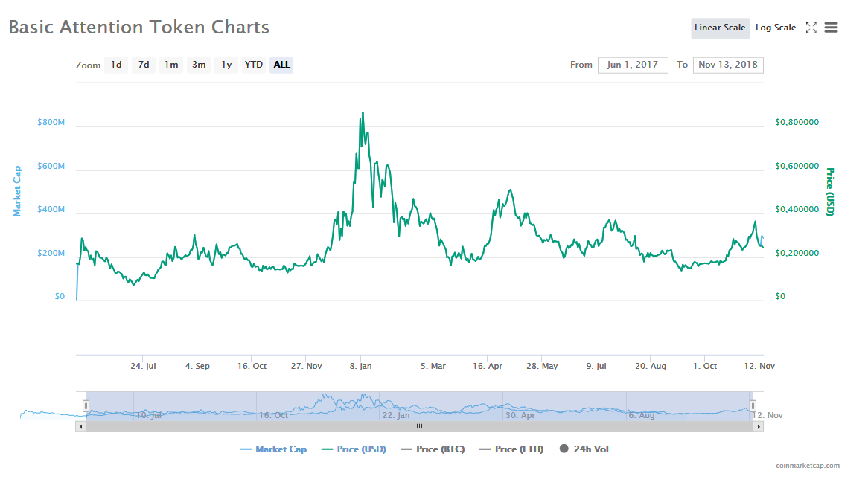868x485 pixels.
Task: Toggle Market Cap series in legend
Action: [x=273, y=449]
